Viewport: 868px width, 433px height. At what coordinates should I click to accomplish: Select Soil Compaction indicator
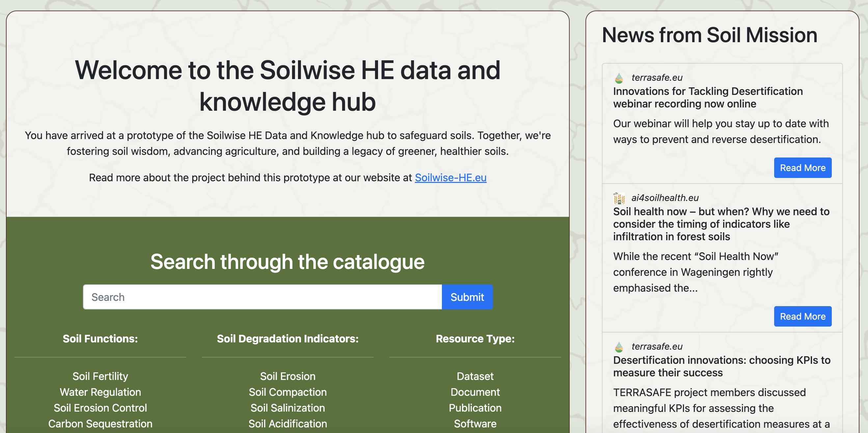coord(288,392)
